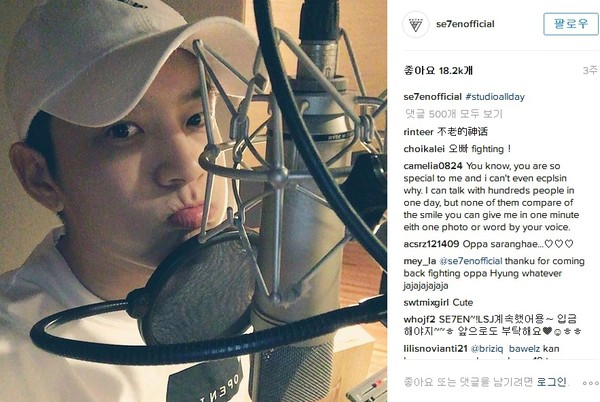
Task: Click the 좋아요 18.2k likes count
Action: click(x=439, y=71)
